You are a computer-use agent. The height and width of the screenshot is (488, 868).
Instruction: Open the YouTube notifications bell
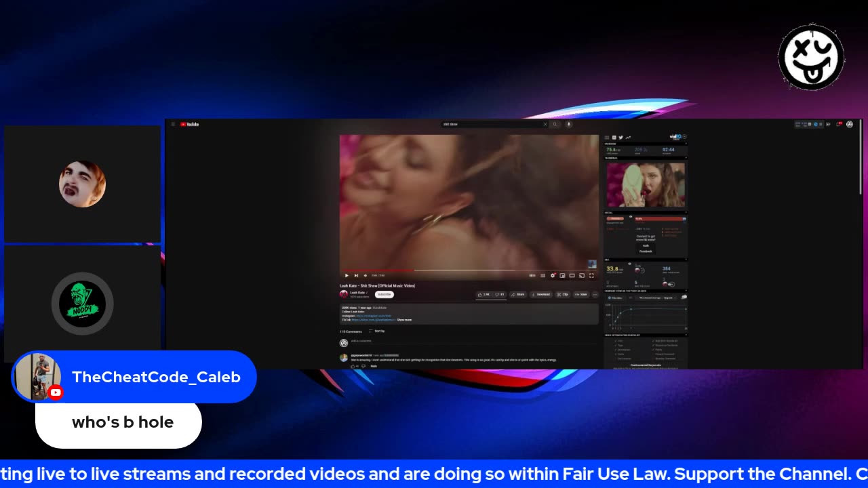(838, 124)
